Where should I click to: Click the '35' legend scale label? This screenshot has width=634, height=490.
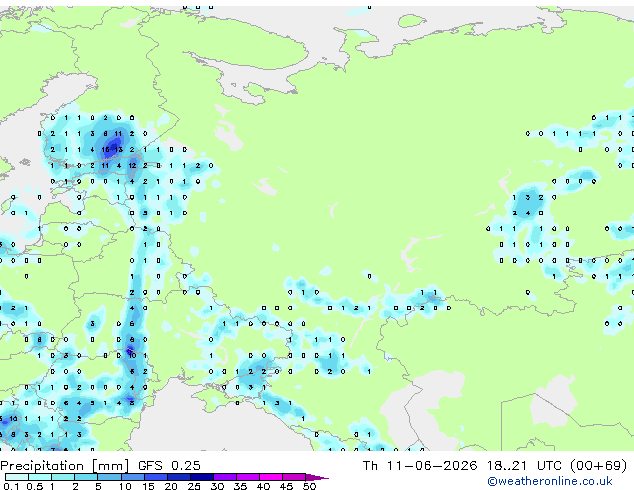point(240,486)
